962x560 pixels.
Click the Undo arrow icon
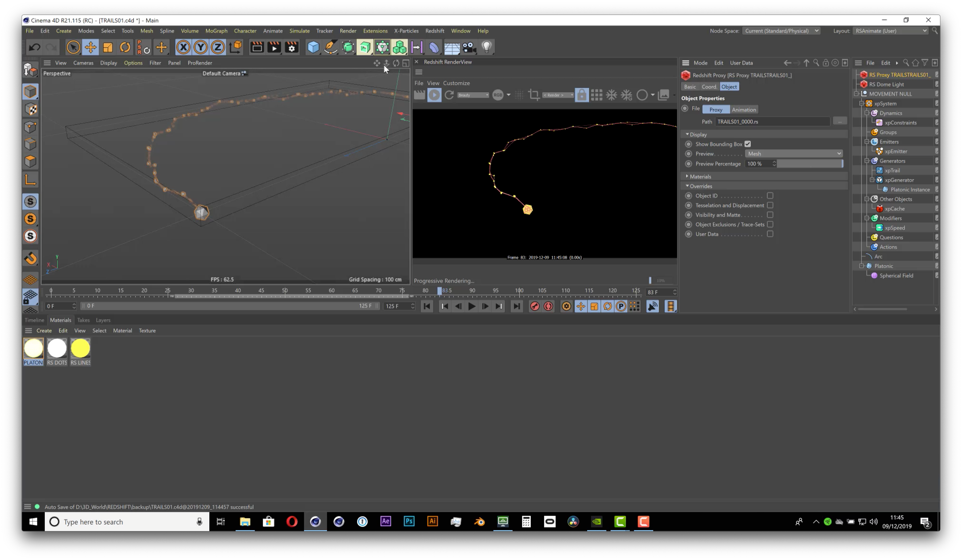(34, 47)
